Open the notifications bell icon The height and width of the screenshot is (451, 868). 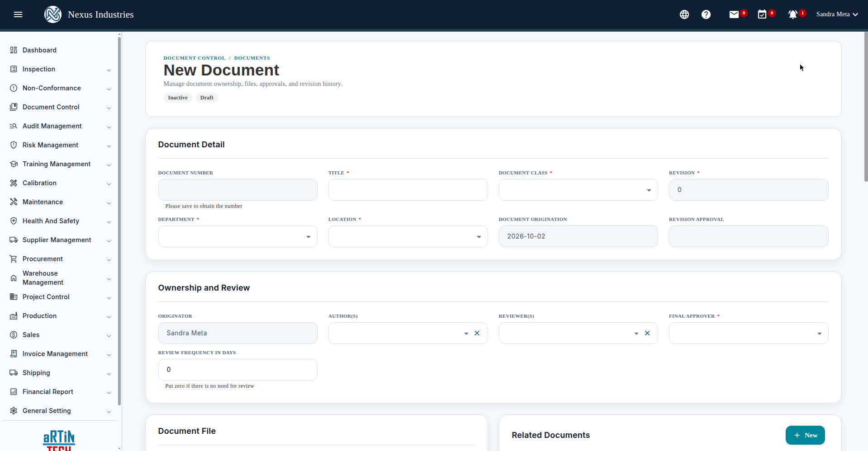793,14
